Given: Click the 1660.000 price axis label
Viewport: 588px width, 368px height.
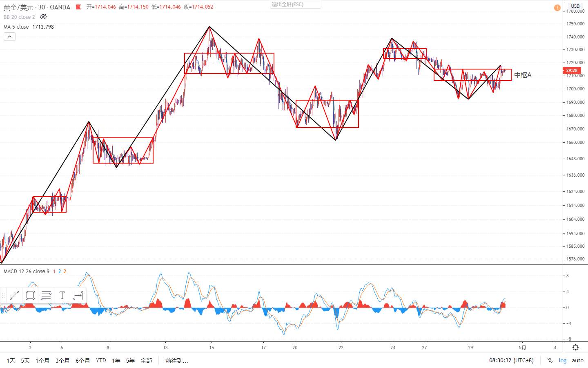Looking at the screenshot, I should coord(575,142).
